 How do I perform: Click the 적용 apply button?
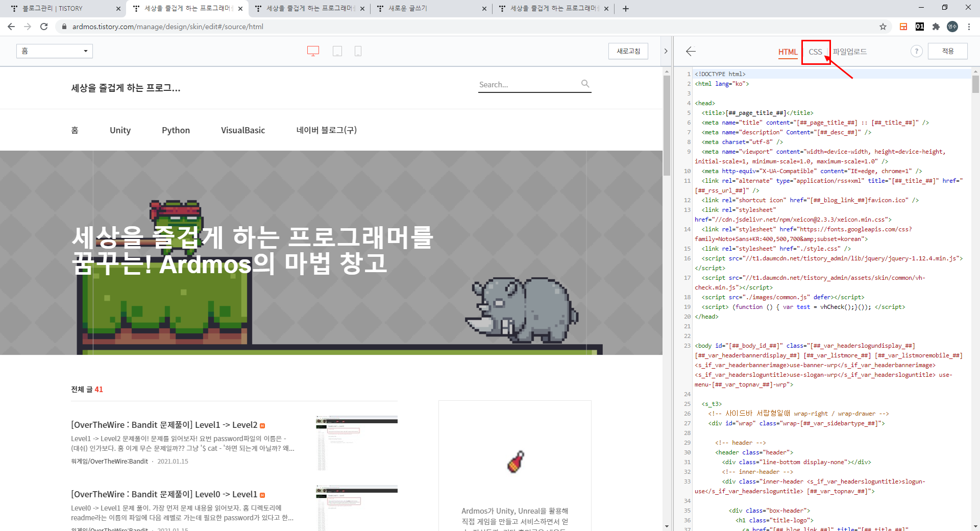(948, 51)
